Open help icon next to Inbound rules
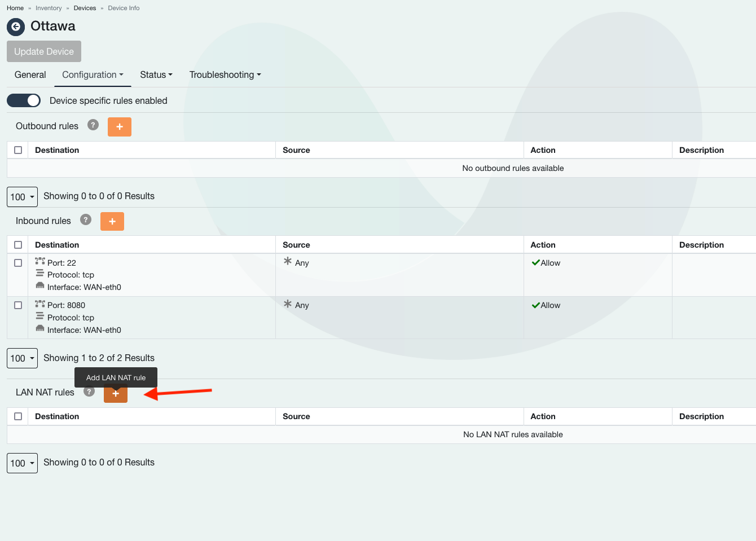 [86, 220]
